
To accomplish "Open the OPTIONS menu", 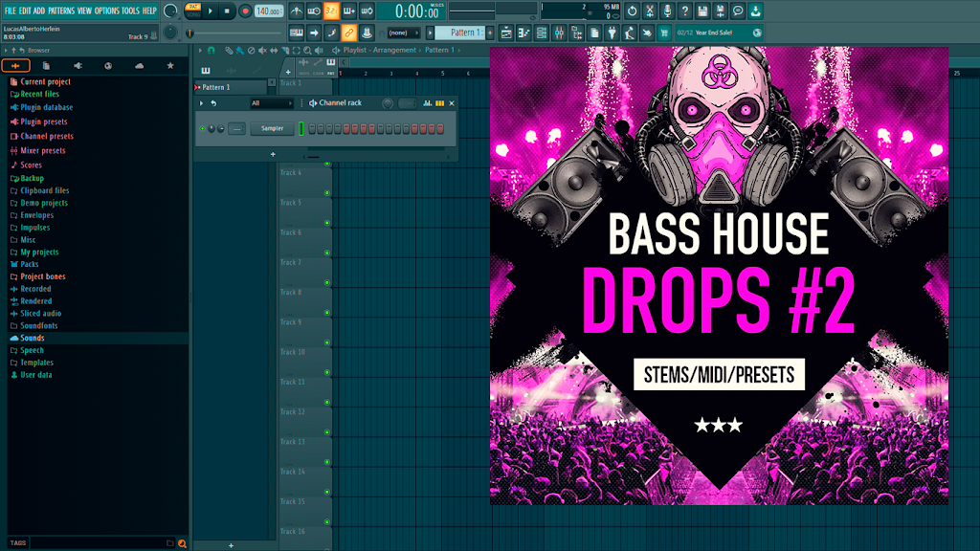I will pos(107,11).
